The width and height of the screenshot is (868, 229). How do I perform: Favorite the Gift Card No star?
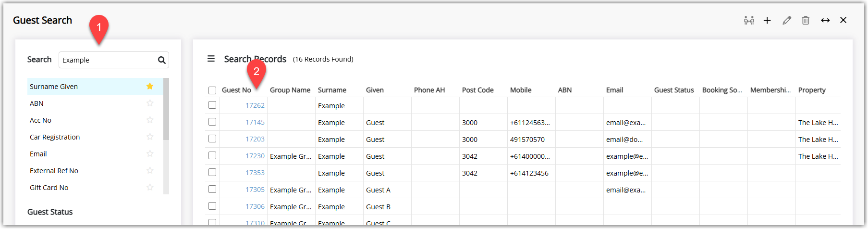coord(150,187)
